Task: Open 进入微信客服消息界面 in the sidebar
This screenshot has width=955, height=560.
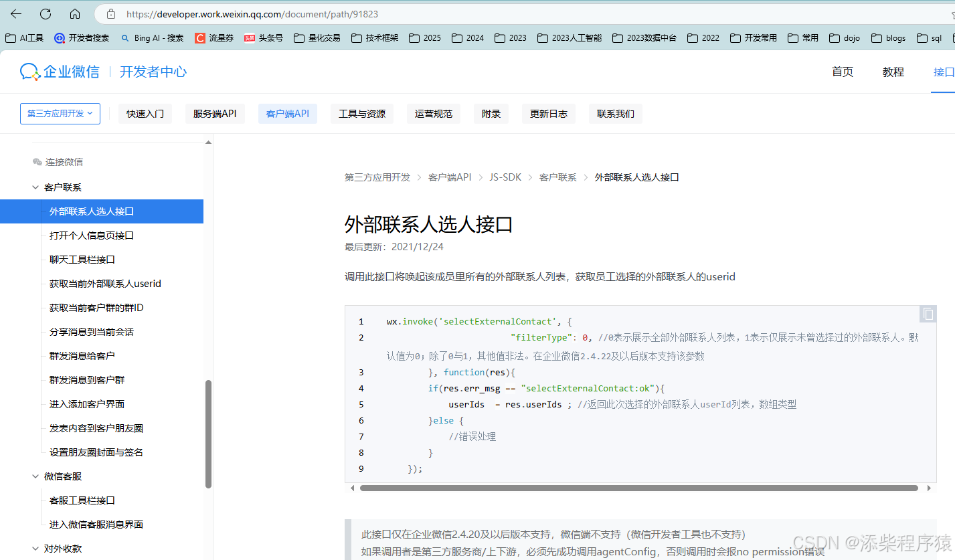Action: tap(96, 525)
